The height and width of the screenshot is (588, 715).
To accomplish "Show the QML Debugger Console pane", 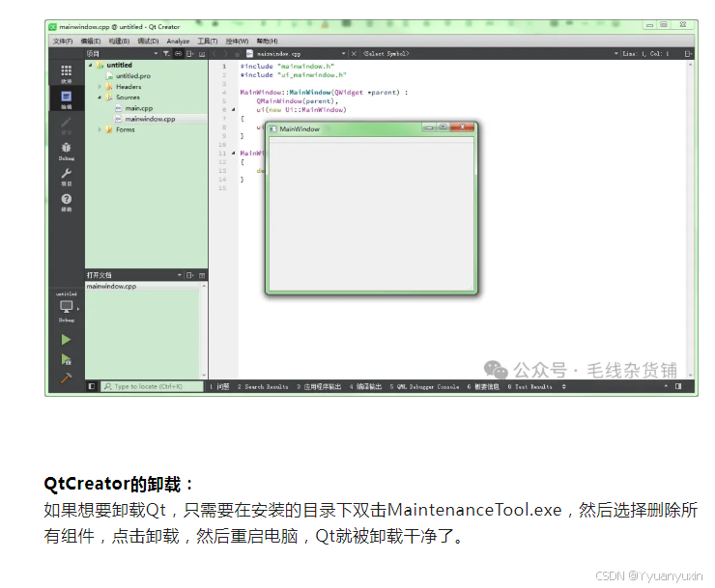I will (424, 386).
